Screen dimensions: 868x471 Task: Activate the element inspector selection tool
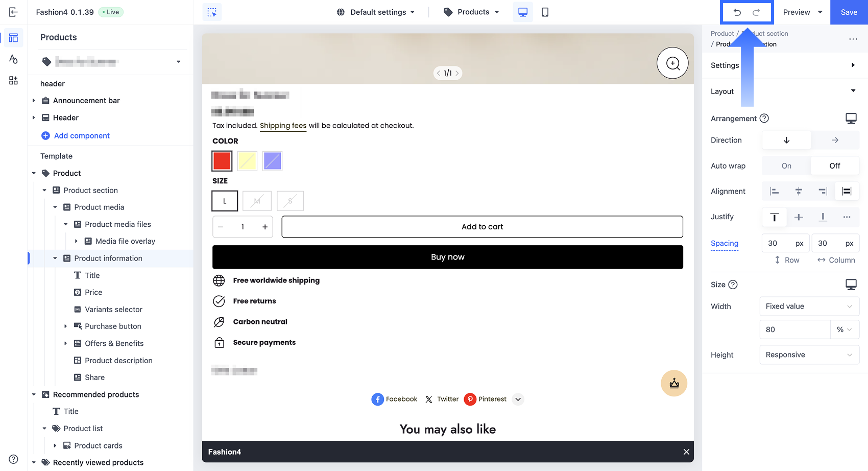[212, 12]
